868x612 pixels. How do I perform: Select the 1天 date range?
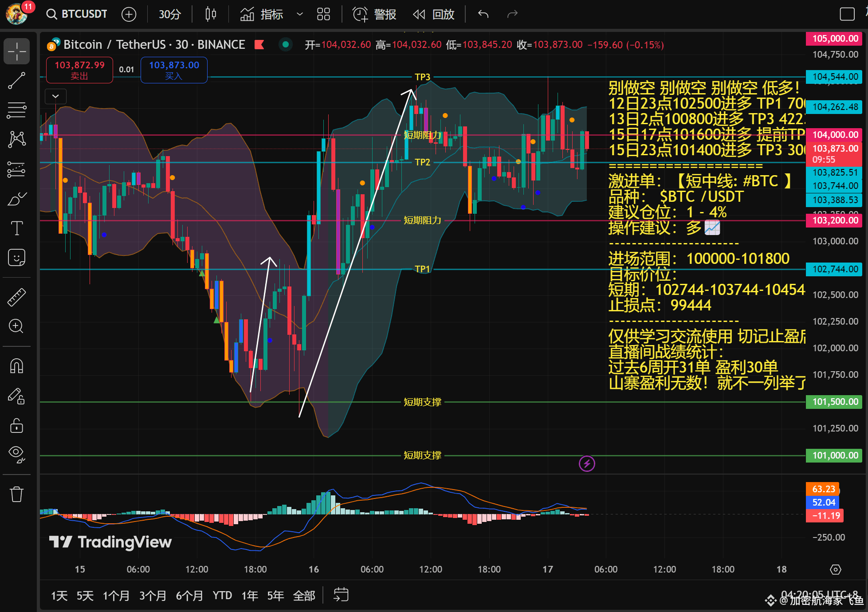coord(59,596)
